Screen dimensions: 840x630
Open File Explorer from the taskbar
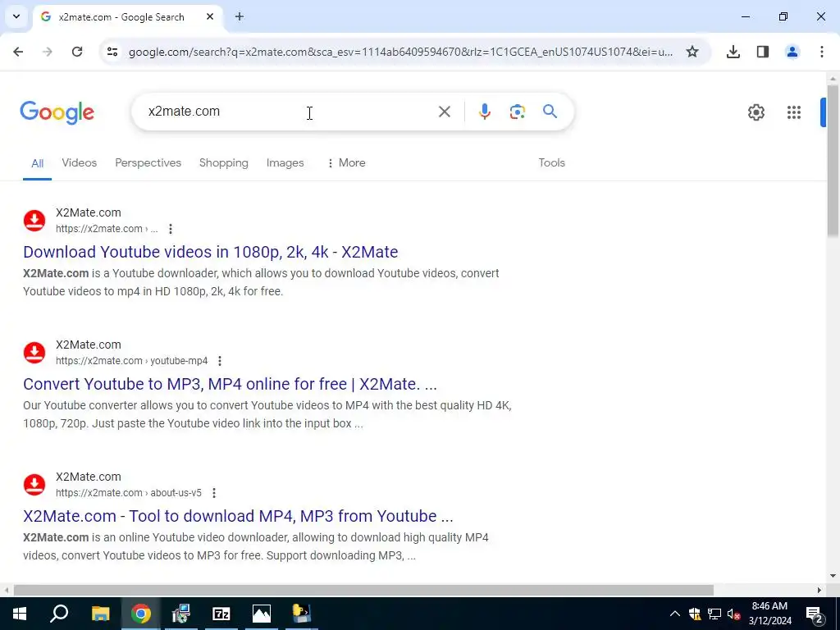point(100,614)
